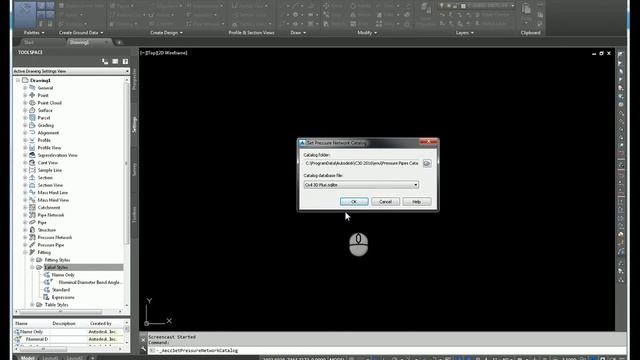Click the Top 2D Wireframe viewport label
The width and height of the screenshot is (640, 360).
coord(164,53)
